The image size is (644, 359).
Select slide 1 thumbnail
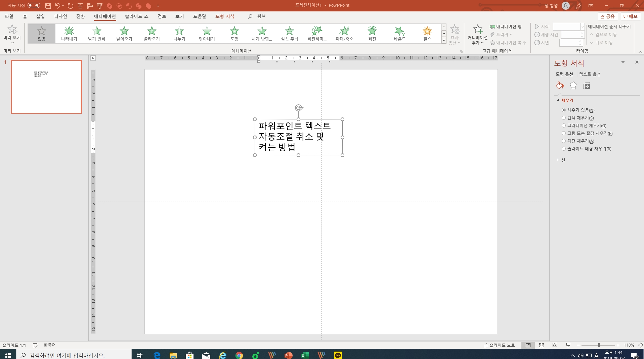[46, 87]
